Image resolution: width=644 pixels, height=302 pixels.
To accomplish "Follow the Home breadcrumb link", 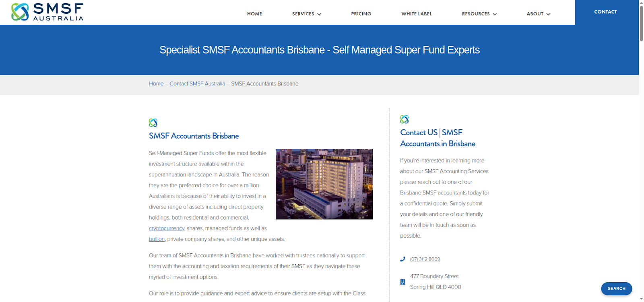I will point(156,84).
